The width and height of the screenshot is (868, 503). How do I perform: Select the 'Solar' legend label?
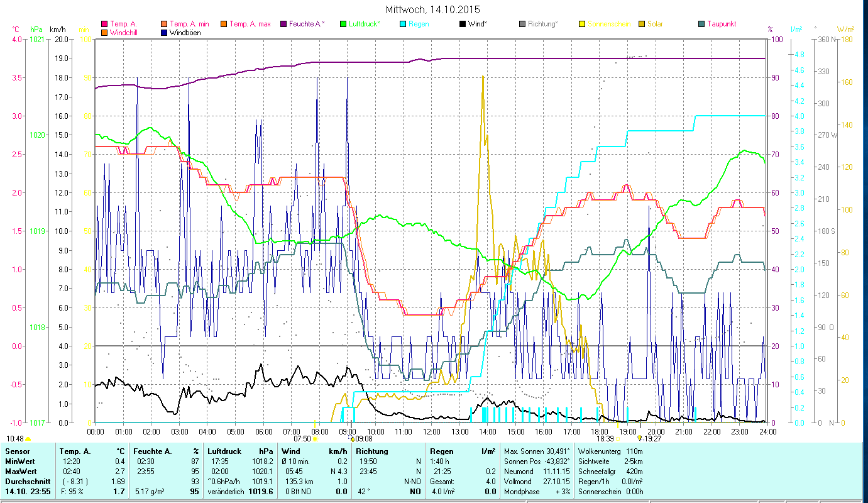(x=655, y=24)
